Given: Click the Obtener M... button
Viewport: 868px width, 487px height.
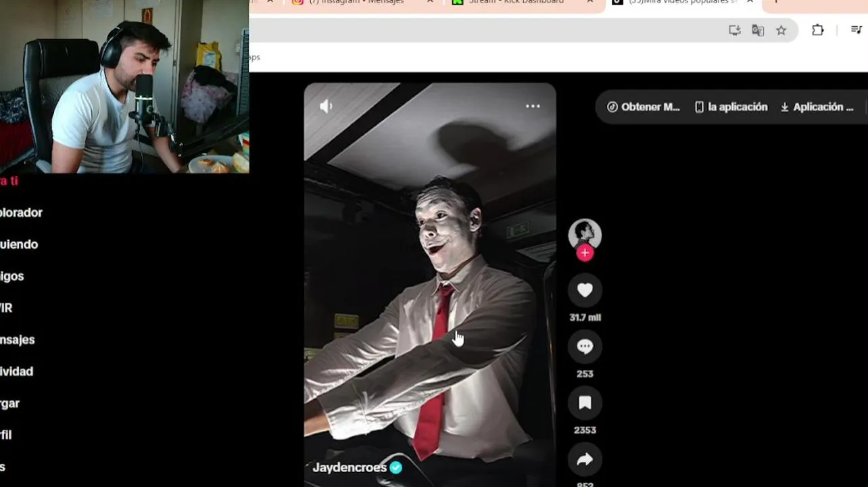Looking at the screenshot, I should (644, 107).
